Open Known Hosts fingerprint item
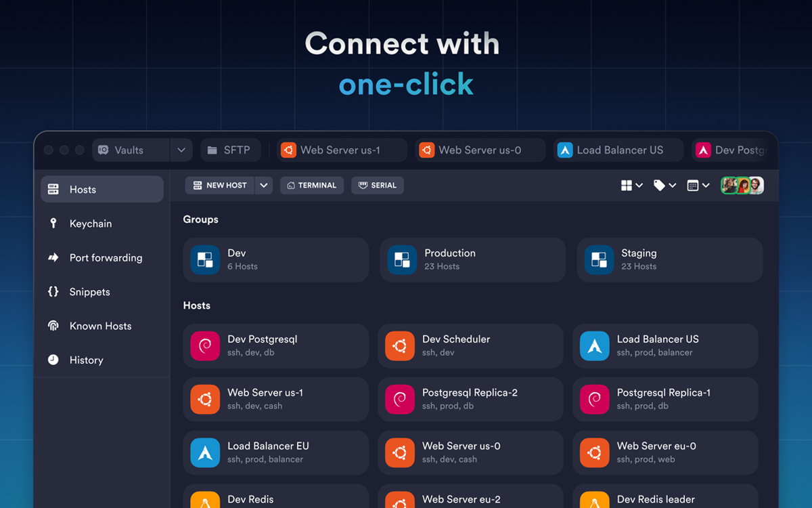The image size is (812, 508). (x=101, y=326)
